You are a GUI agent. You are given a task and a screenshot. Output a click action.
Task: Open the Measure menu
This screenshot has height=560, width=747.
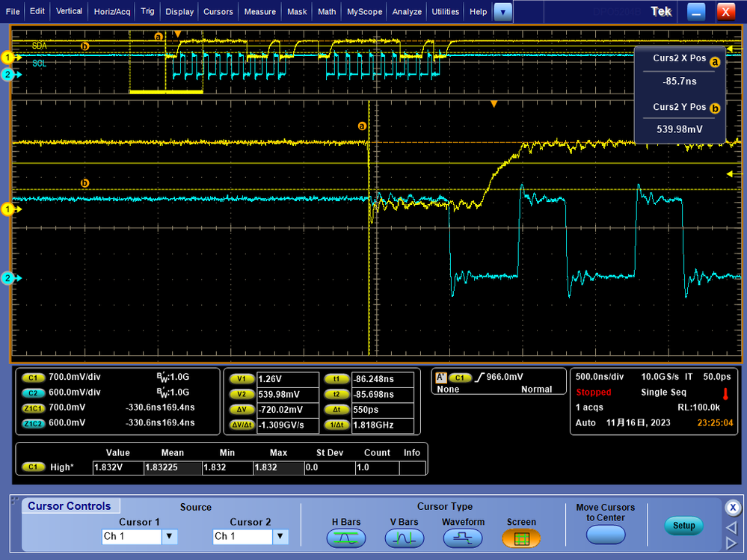(260, 11)
